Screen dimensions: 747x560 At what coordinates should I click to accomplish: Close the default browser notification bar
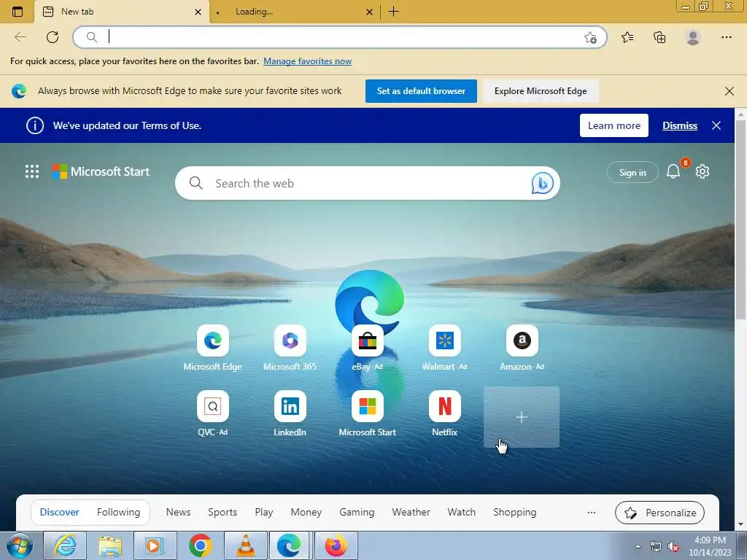click(729, 91)
